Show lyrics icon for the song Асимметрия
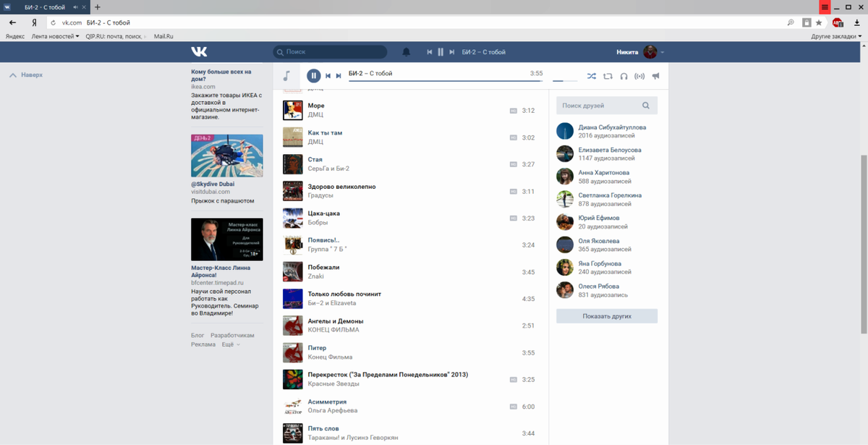 click(514, 407)
